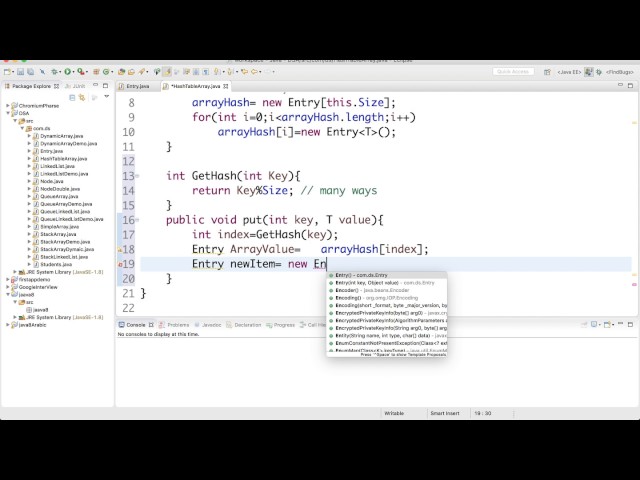
Task: Click the green Run button in toolbar
Action: [x=67, y=72]
